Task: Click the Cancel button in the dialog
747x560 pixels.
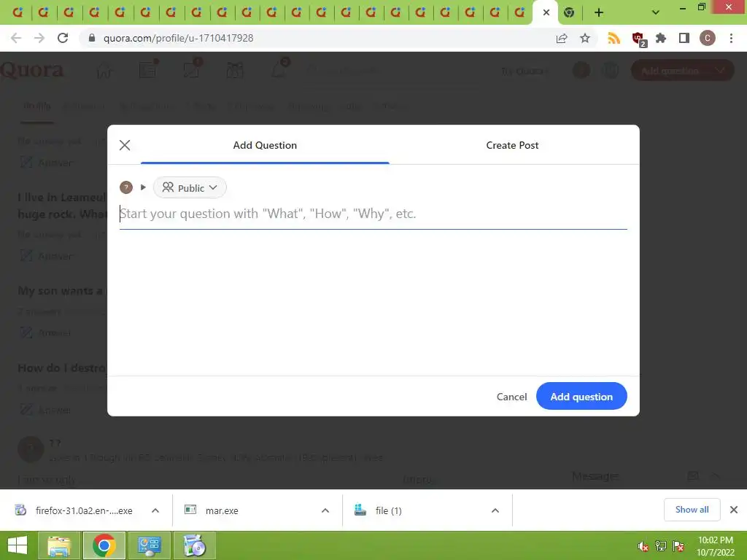Action: (511, 397)
